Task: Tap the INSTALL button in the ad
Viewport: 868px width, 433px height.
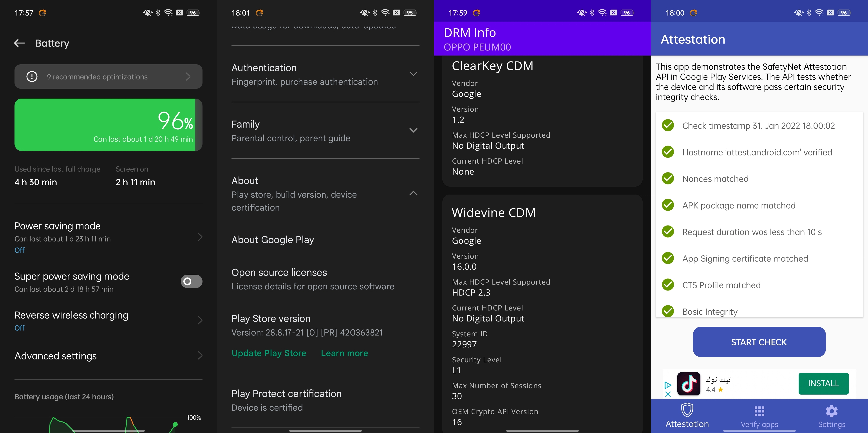Action: 823,383
